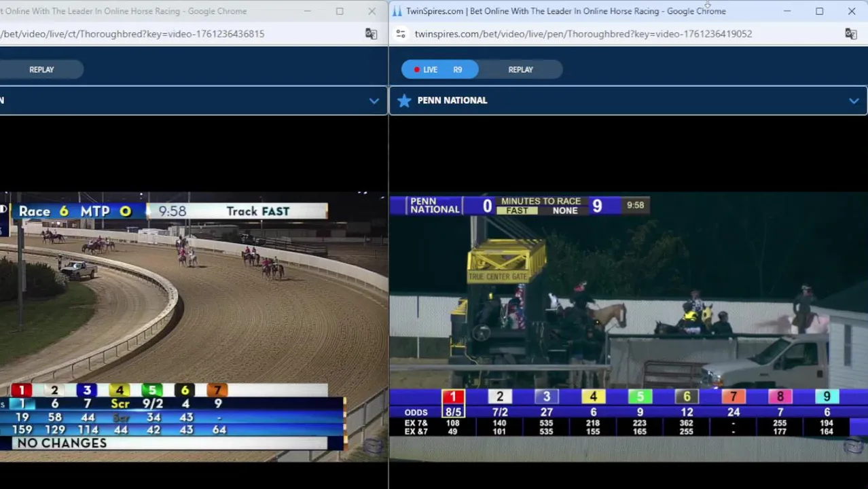The image size is (868, 489).
Task: Click the '7/2' odds for horse 2
Action: tap(499, 412)
